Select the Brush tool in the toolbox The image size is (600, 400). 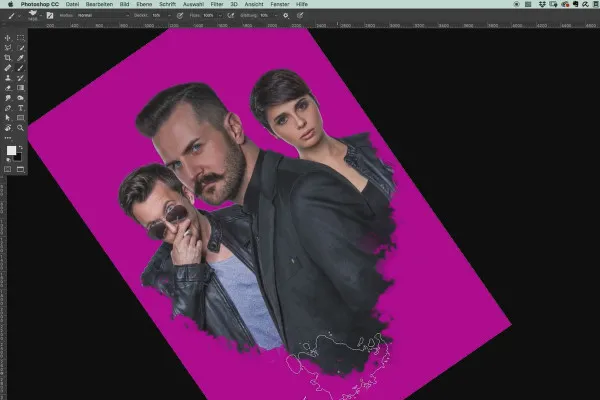(20, 68)
